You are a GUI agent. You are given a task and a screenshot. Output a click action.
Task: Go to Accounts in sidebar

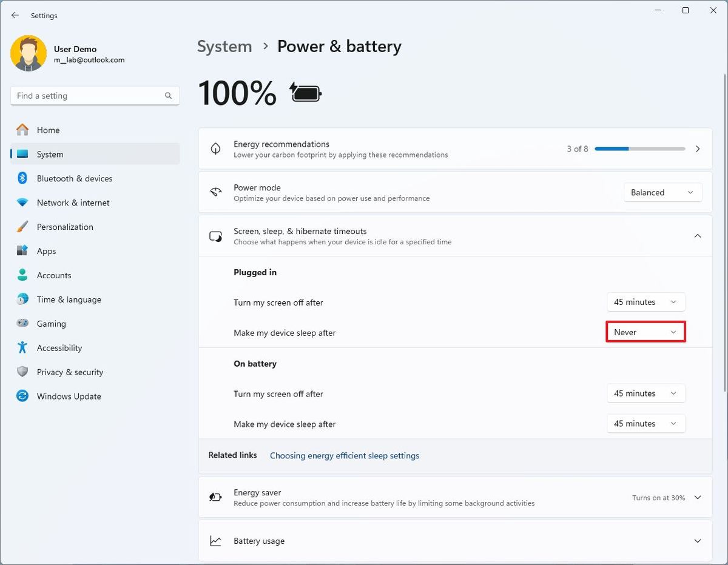[54, 275]
